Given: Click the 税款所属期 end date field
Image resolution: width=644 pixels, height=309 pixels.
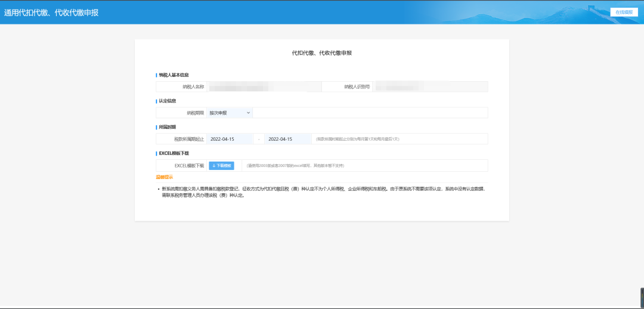Looking at the screenshot, I should point(287,139).
